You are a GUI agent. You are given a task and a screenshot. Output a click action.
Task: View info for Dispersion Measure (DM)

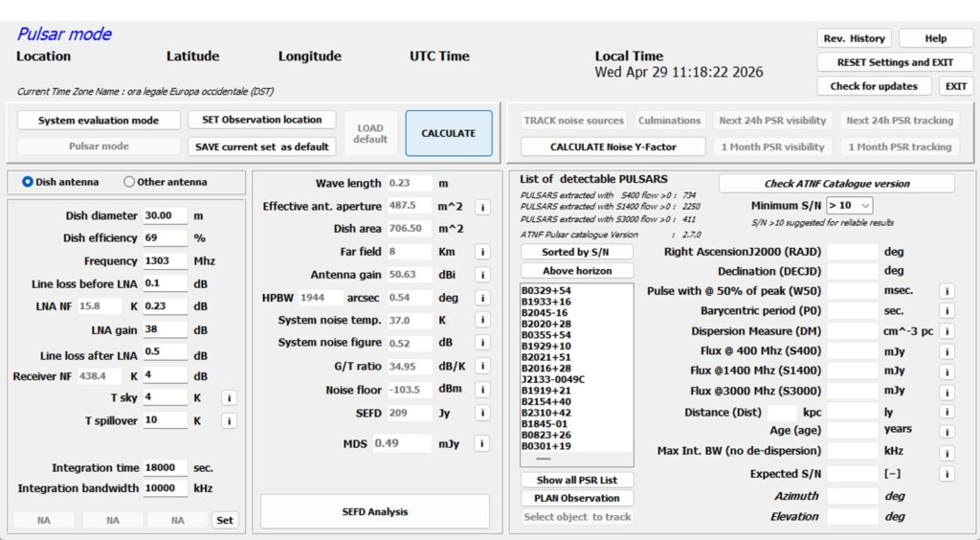click(x=947, y=331)
